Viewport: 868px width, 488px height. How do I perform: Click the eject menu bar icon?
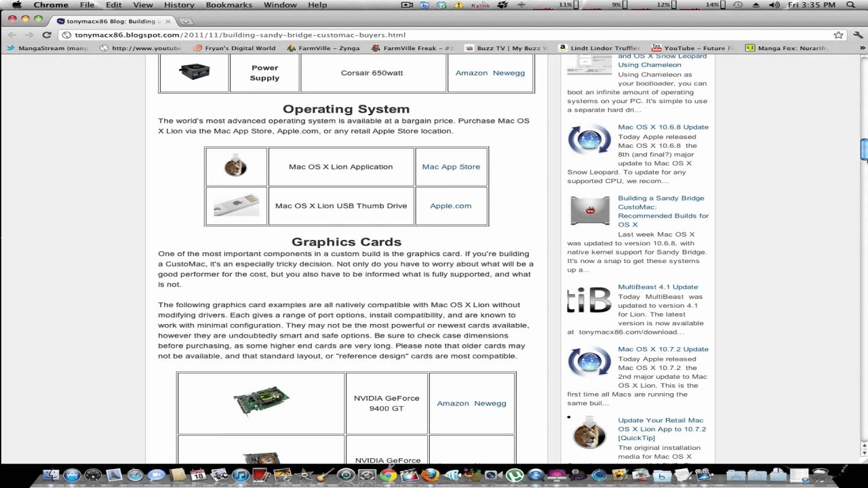[x=757, y=5]
